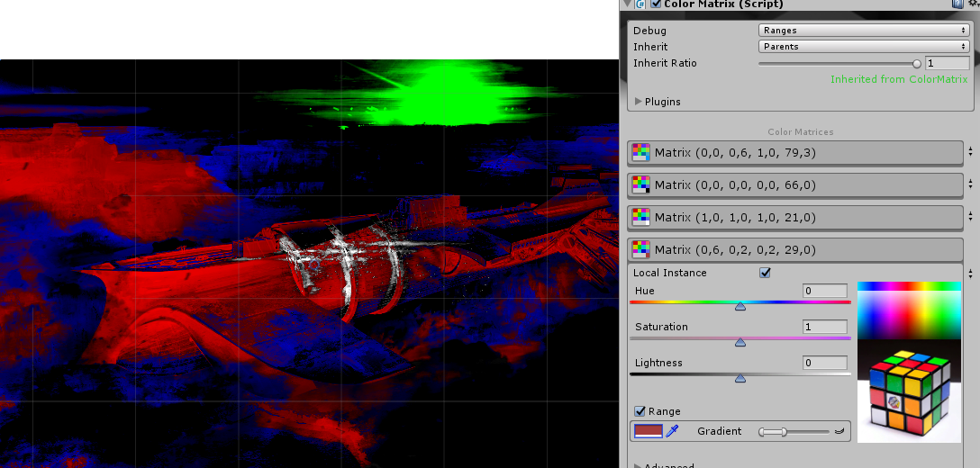Collapse Matrix (0,6, 0,2, 0,2, 29,0) entry
This screenshot has height=468, width=980.
[795, 250]
